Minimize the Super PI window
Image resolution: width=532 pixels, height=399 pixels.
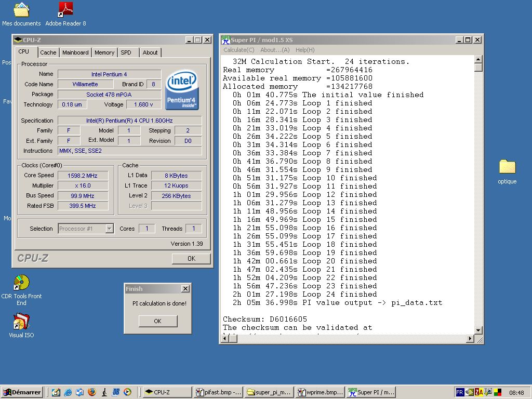click(x=459, y=39)
